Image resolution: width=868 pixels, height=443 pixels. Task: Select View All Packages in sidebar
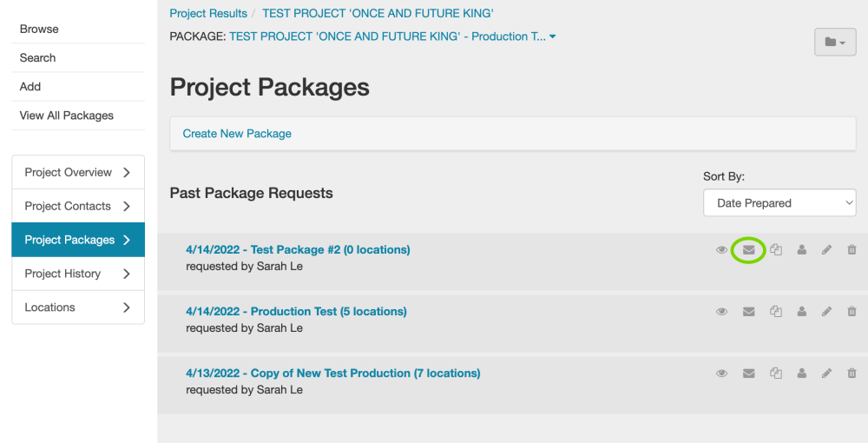coord(67,116)
